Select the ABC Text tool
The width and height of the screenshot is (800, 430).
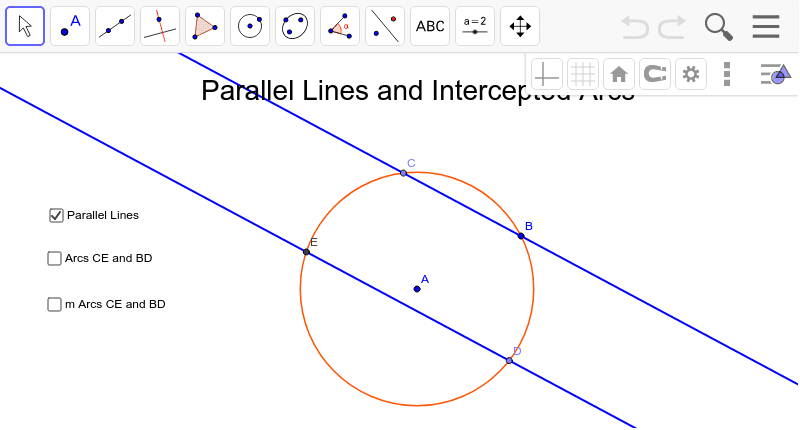click(x=430, y=26)
